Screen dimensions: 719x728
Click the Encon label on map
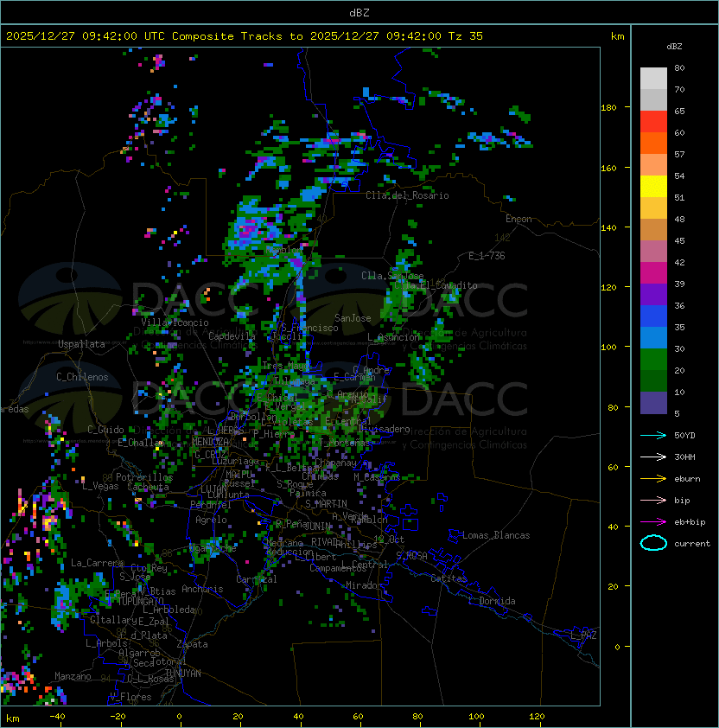pyautogui.click(x=519, y=219)
